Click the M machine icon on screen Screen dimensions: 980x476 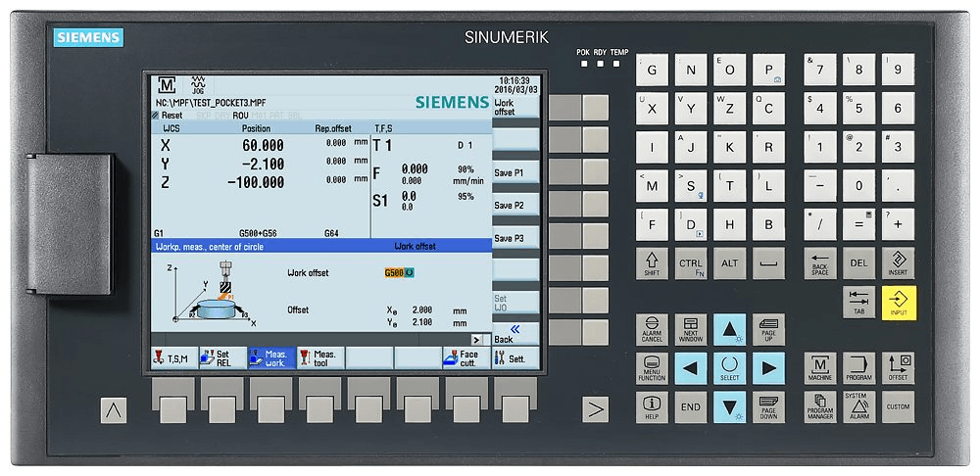click(167, 85)
